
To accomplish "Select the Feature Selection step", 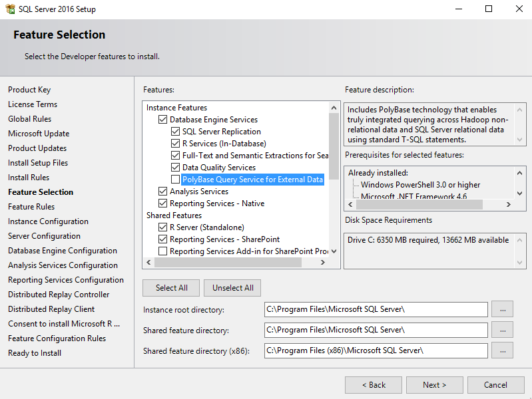I will pyautogui.click(x=41, y=192).
